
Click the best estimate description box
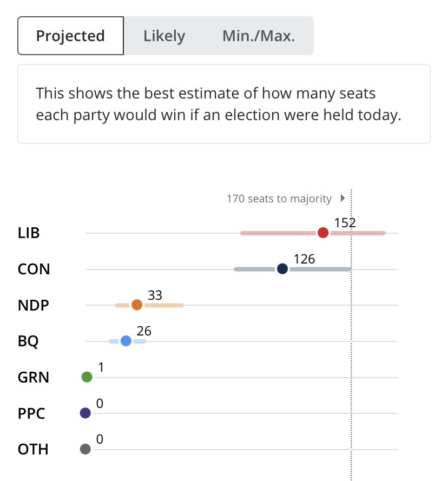click(x=224, y=104)
